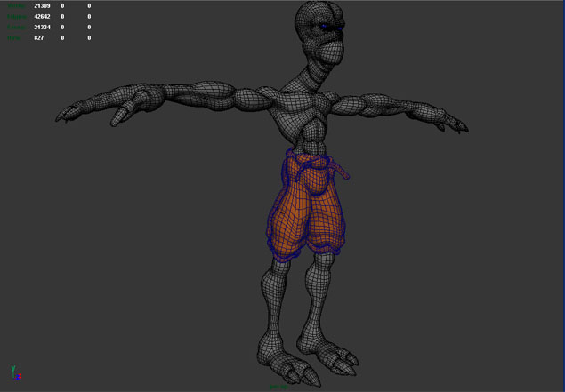Click the UVs count value 827
565x392 pixels.
click(39, 38)
